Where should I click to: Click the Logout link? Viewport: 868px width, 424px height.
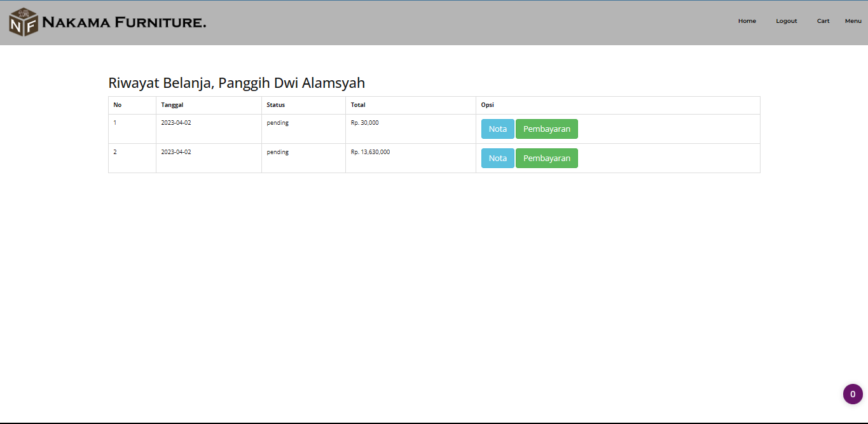786,21
